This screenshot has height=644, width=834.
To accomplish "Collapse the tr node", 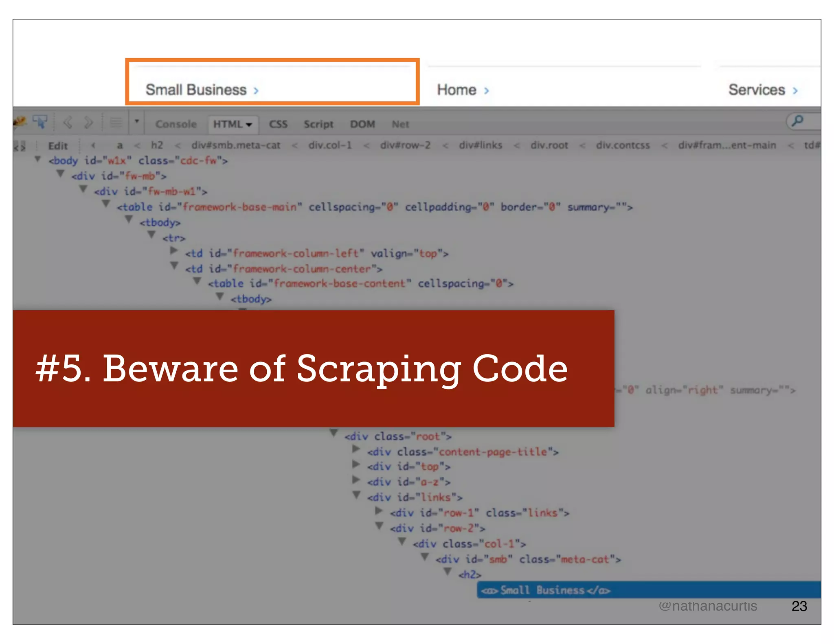I will [151, 235].
